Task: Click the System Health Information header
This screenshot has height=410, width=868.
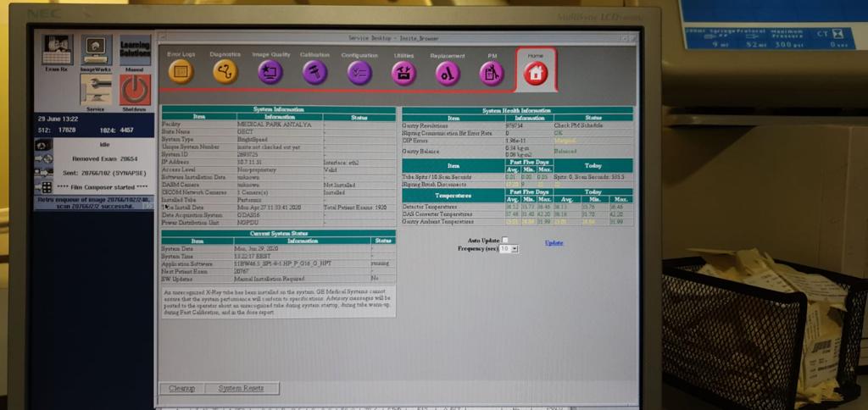Action: 517,111
